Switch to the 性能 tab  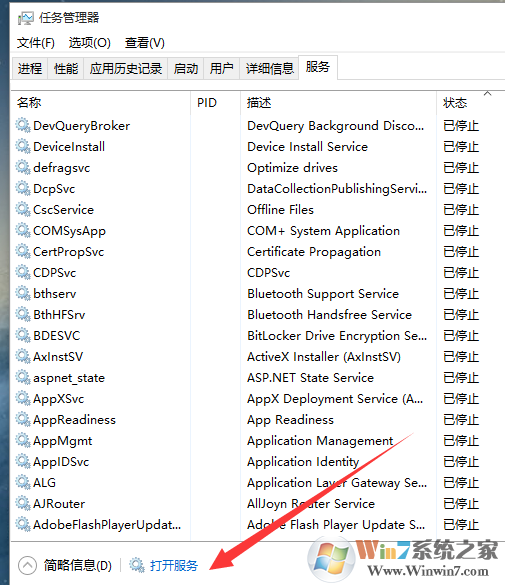tap(66, 69)
